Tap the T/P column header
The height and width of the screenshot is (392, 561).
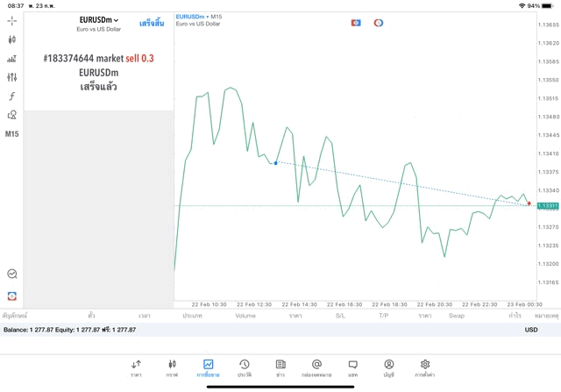click(x=384, y=316)
